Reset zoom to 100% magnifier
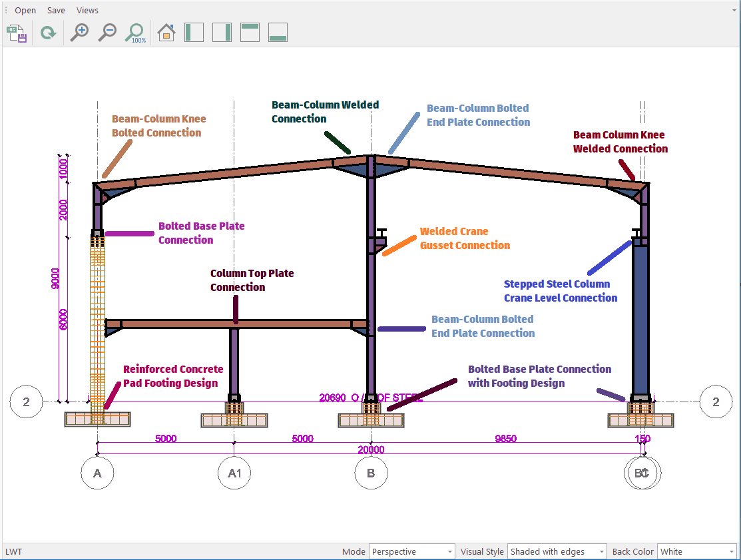Screen dimensions: 741x560 (136, 33)
